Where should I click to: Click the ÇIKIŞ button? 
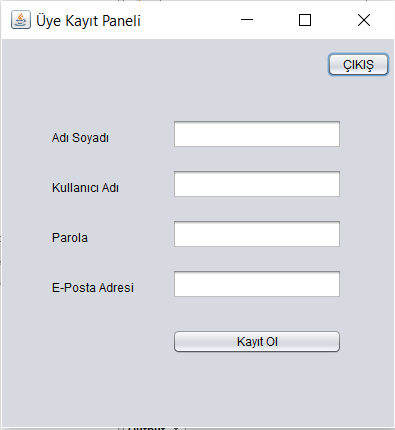tap(358, 64)
